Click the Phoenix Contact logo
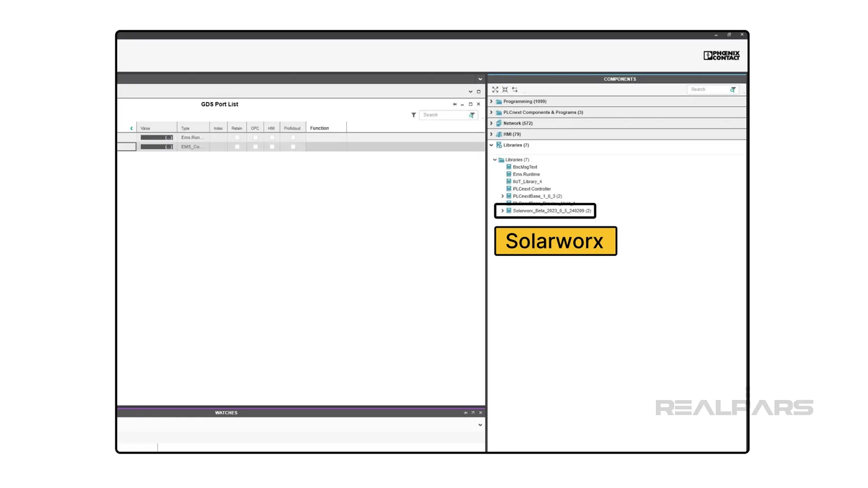The width and height of the screenshot is (868, 488). pos(722,56)
